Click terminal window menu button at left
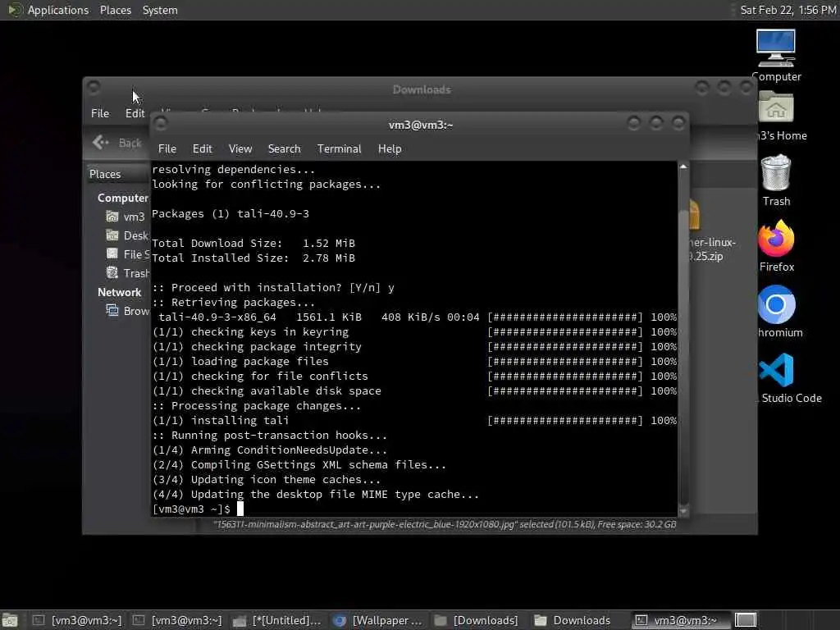The height and width of the screenshot is (630, 840). point(160,123)
